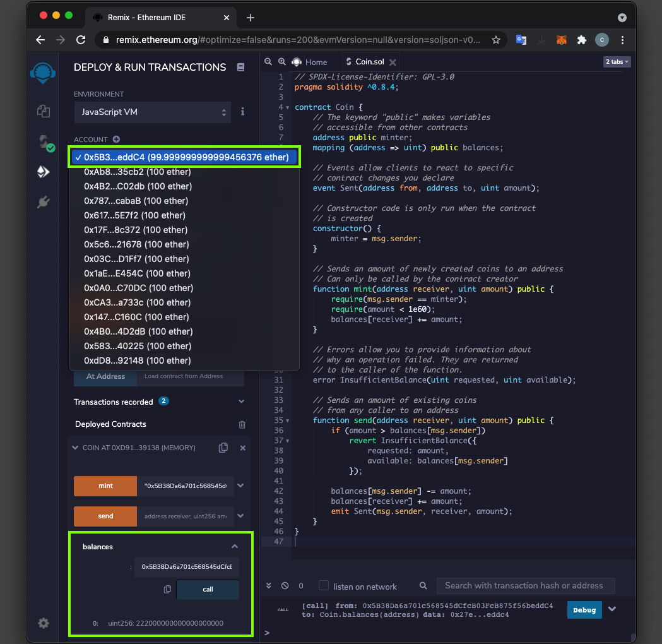The width and height of the screenshot is (662, 644).
Task: Zoom out the editor font
Action: (268, 62)
